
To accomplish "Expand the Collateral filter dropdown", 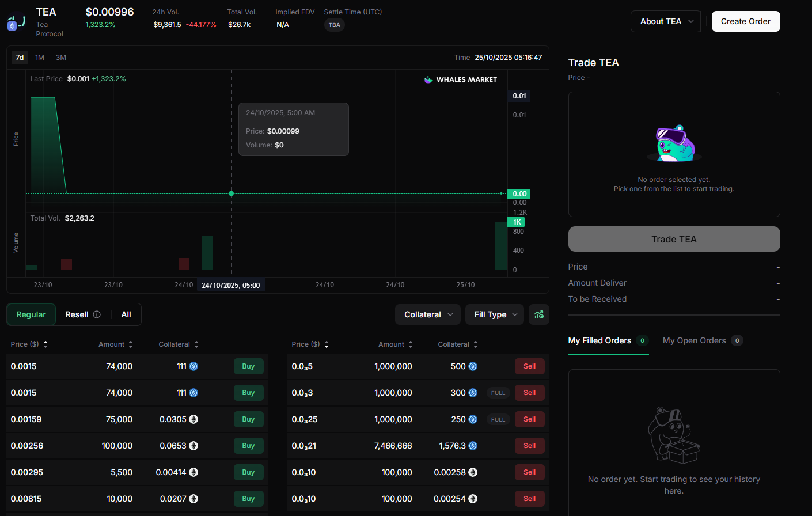I will (428, 314).
